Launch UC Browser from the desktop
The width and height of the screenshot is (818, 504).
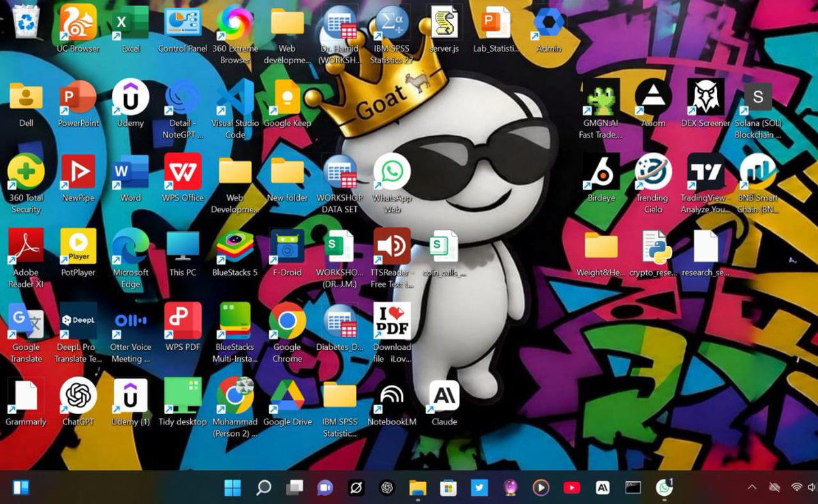point(78,22)
